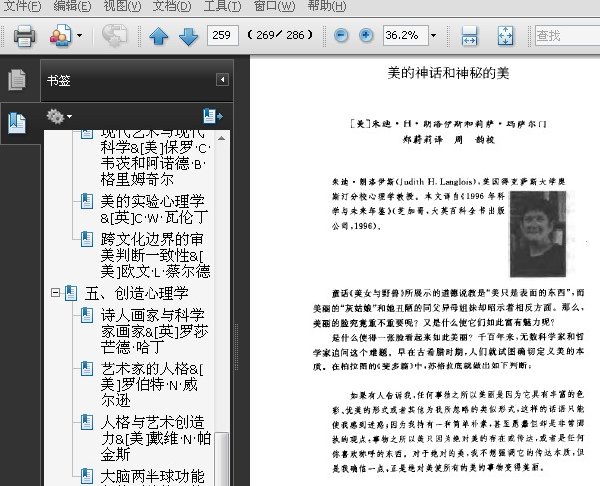Open bookmark 艺术家的人格 威尔逊

click(x=152, y=385)
